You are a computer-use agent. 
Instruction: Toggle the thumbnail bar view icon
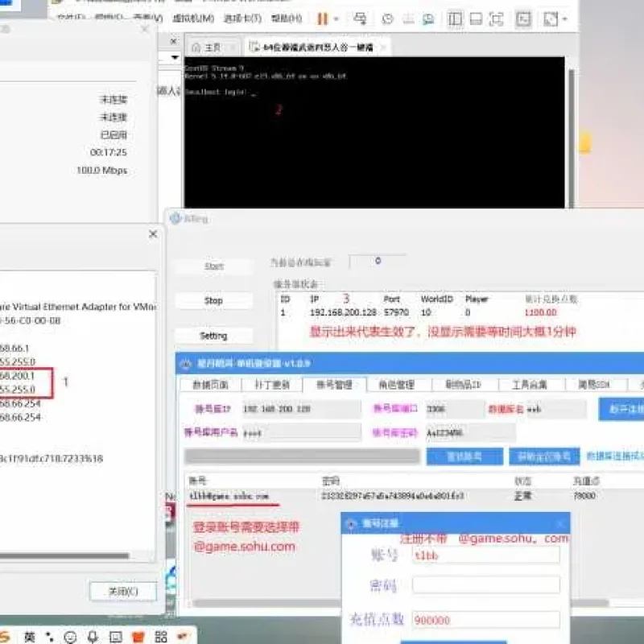pos(476,19)
